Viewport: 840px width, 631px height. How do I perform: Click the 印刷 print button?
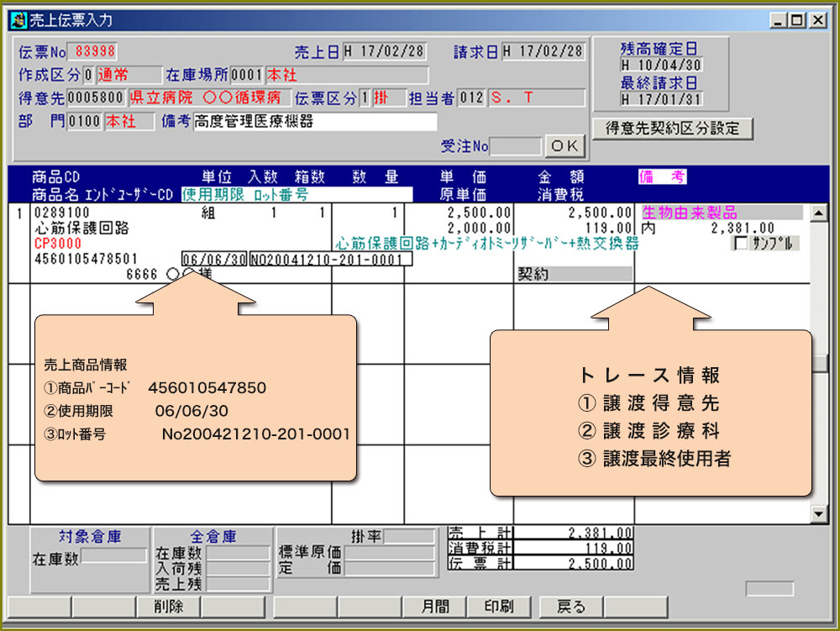click(500, 607)
